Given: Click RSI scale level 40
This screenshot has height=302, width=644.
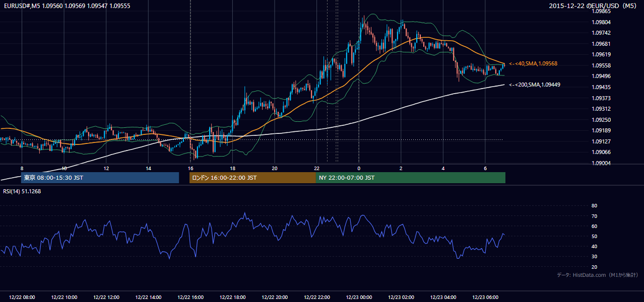Looking at the screenshot, I should click(594, 246).
